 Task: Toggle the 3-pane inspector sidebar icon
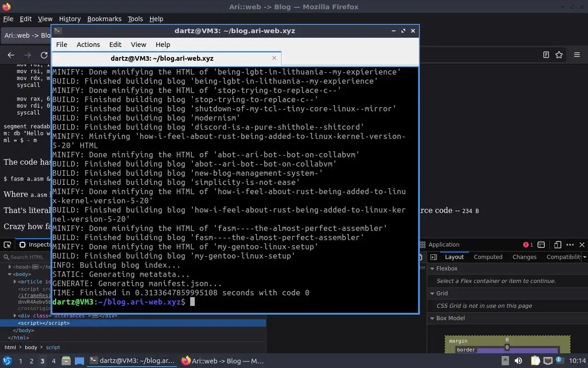[x=433, y=257]
